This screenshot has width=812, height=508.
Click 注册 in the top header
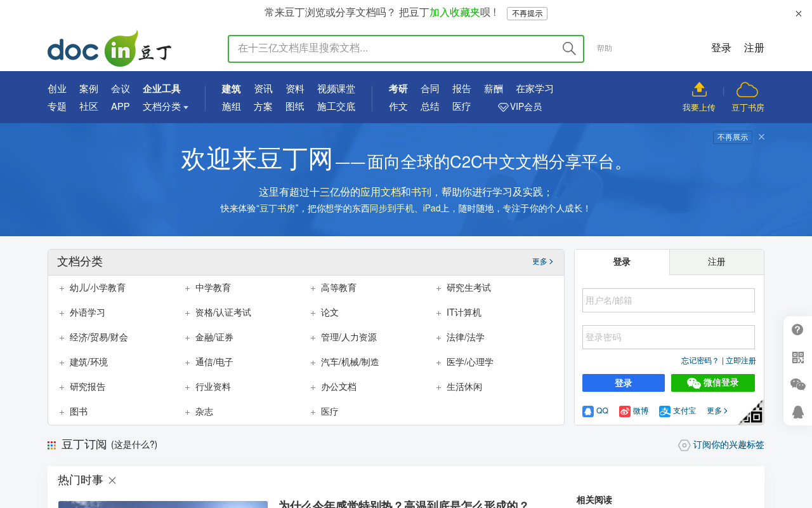pos(754,48)
